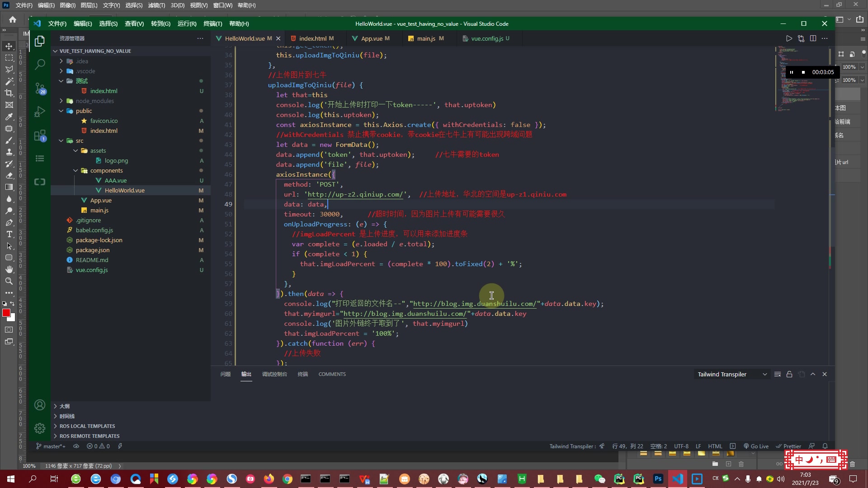Click Prettier status bar item
Image resolution: width=868 pixels, height=488 pixels.
tap(788, 446)
